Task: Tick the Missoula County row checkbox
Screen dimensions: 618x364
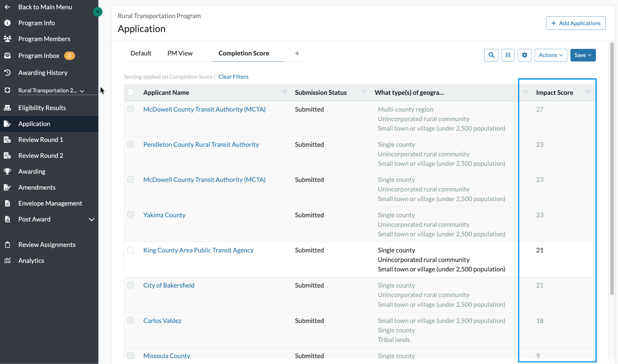Action: point(131,356)
